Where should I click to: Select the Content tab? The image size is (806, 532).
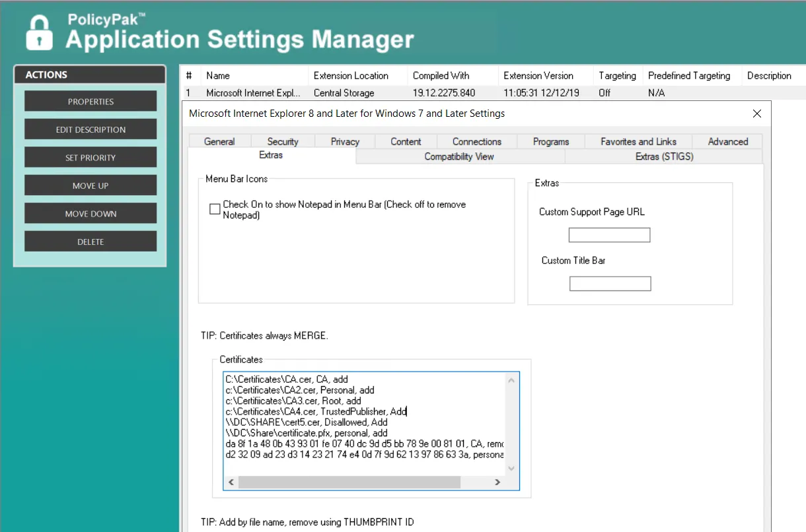pos(406,141)
